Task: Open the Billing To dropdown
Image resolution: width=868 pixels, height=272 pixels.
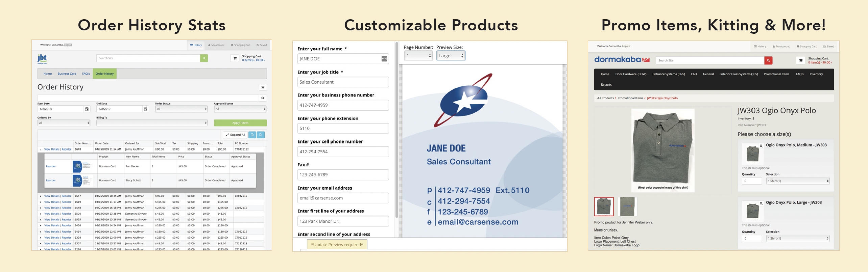Action: tap(152, 123)
